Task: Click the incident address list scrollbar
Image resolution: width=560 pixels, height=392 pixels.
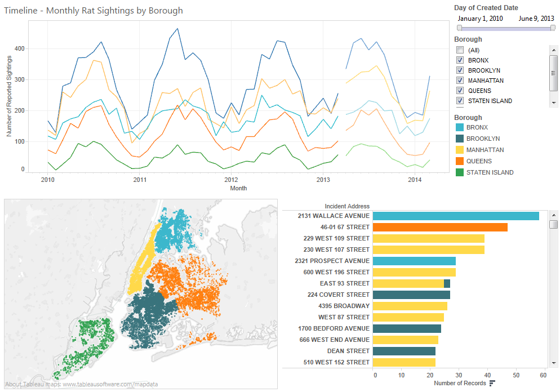Action: click(554, 225)
